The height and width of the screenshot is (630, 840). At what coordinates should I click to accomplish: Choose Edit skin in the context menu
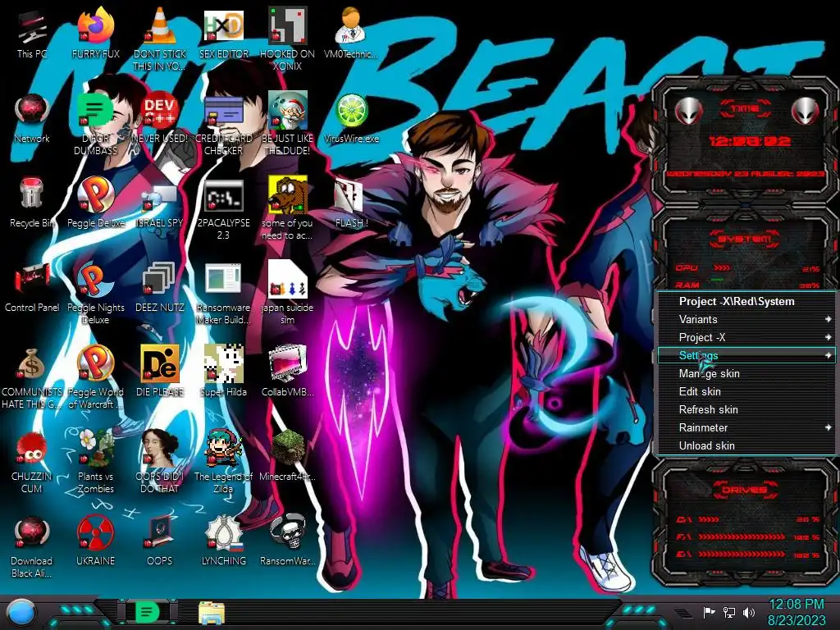click(x=746, y=391)
